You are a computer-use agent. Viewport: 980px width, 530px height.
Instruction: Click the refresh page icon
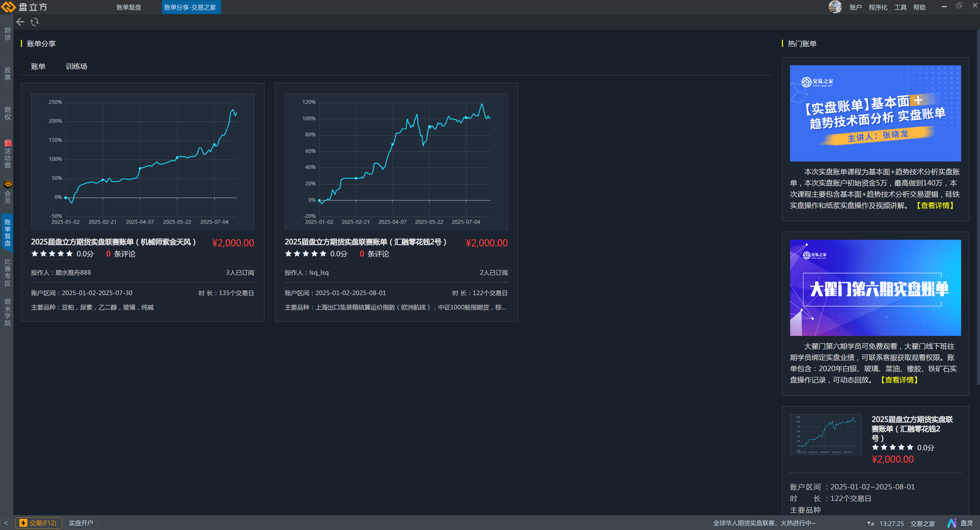pyautogui.click(x=35, y=22)
